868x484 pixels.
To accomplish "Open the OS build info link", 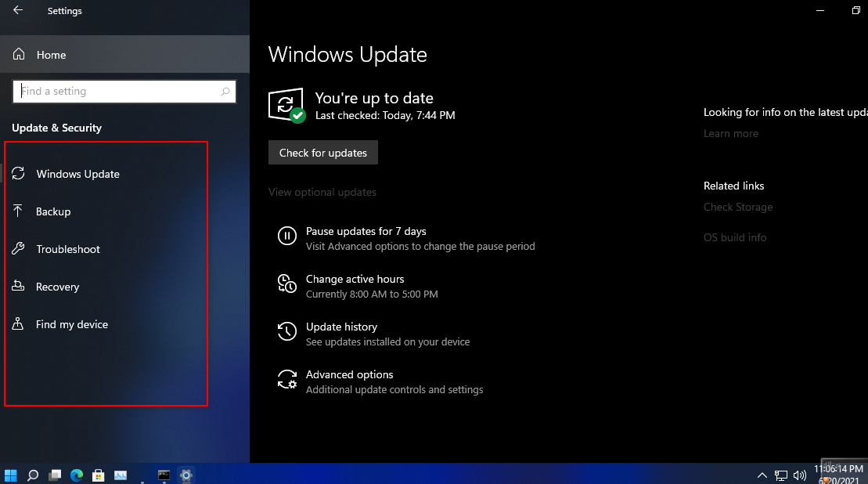I will pyautogui.click(x=735, y=237).
